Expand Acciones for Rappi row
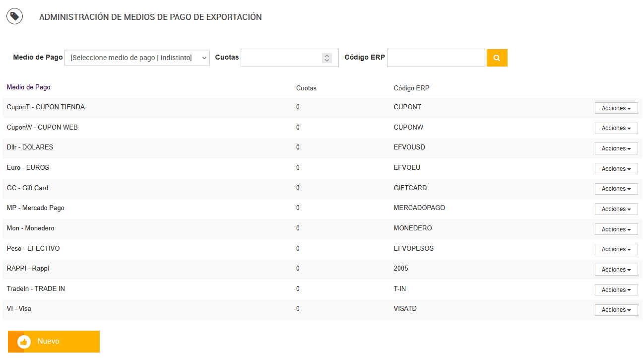Screen dimensions: 644x360 [616, 270]
